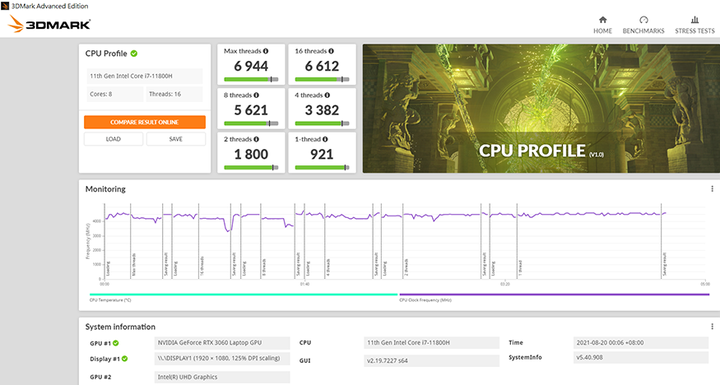Click the 4 threads score bar
Screen dimensions: 720x385
pyautogui.click(x=322, y=124)
